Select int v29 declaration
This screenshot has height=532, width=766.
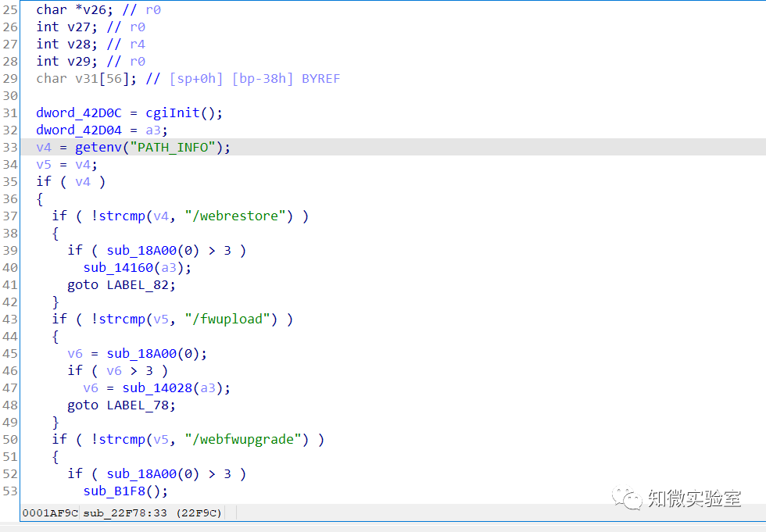pos(66,61)
